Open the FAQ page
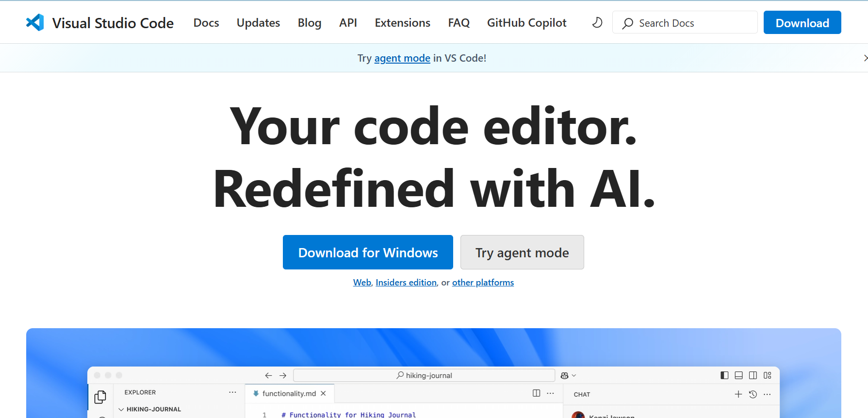This screenshot has width=868, height=418. tap(459, 23)
